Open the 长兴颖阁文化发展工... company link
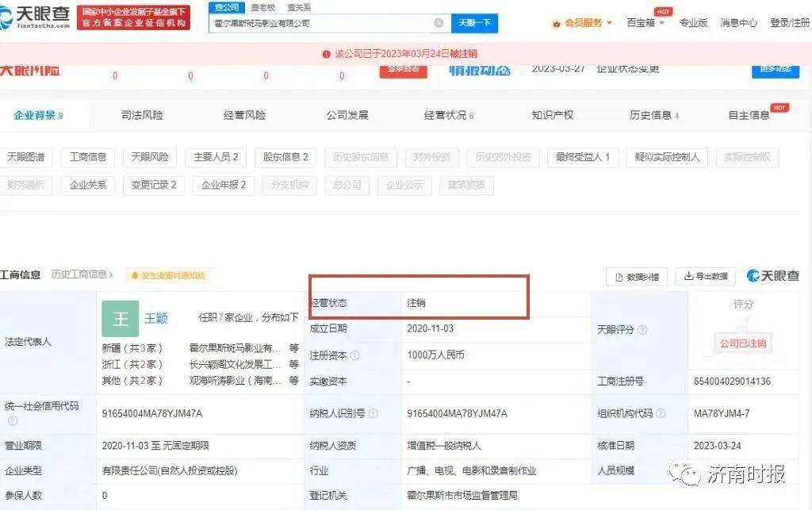The width and height of the screenshot is (812, 510). point(235,365)
